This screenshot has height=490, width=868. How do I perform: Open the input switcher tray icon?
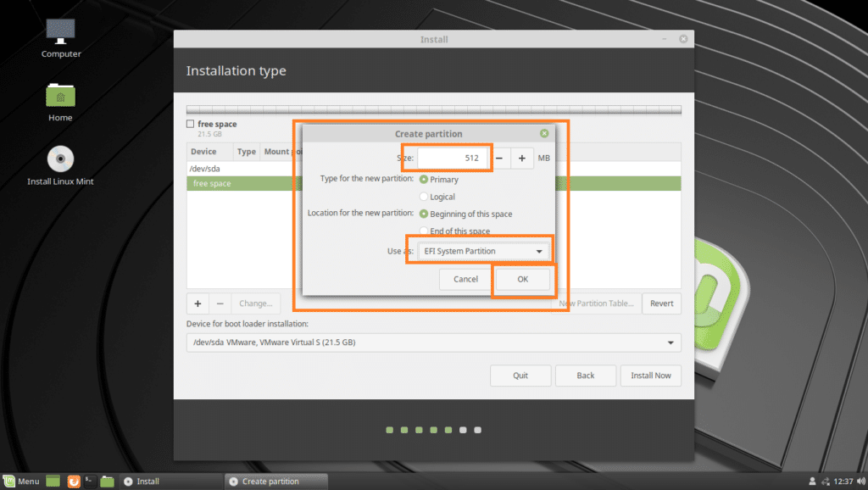tap(826, 481)
